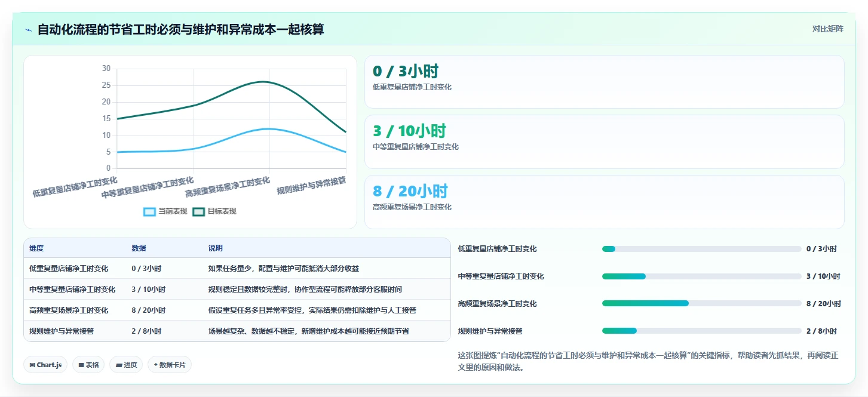Click the summary paragraph below progress bars
868x397 pixels.
[648, 361]
